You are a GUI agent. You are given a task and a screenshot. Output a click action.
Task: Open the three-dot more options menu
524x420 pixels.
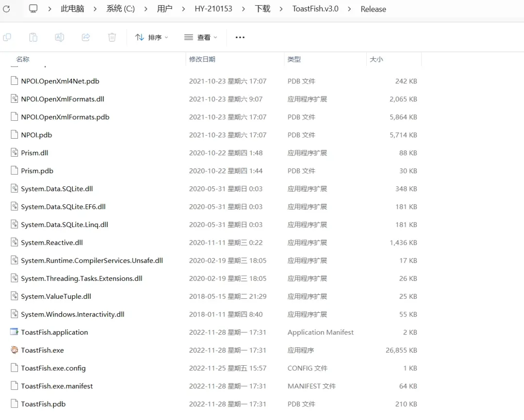240,37
